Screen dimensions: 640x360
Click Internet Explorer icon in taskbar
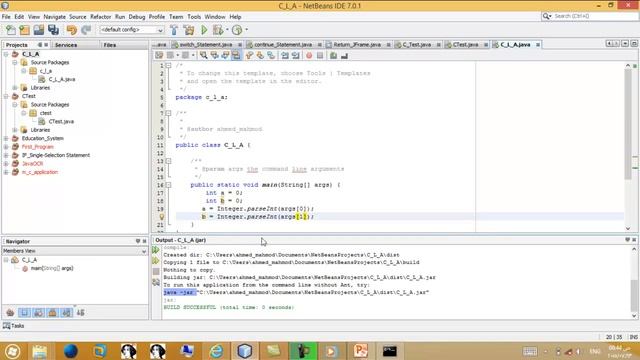coord(216,351)
